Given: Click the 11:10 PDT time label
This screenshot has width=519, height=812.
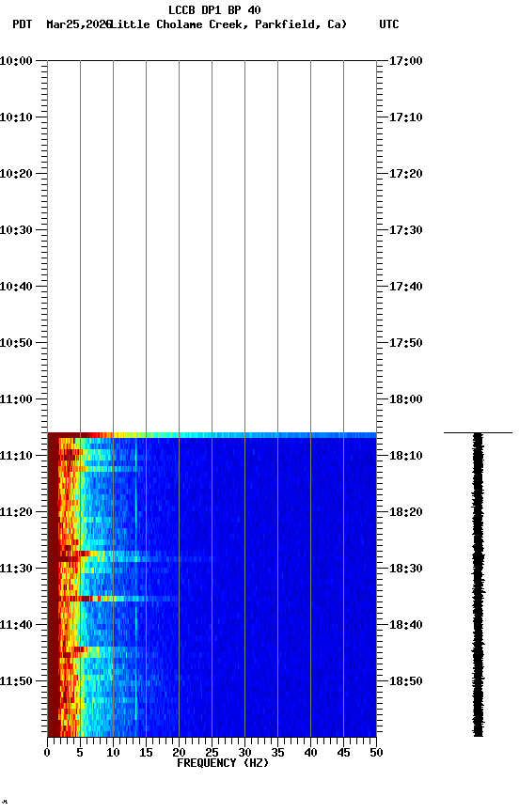Looking at the screenshot, I should tap(16, 456).
